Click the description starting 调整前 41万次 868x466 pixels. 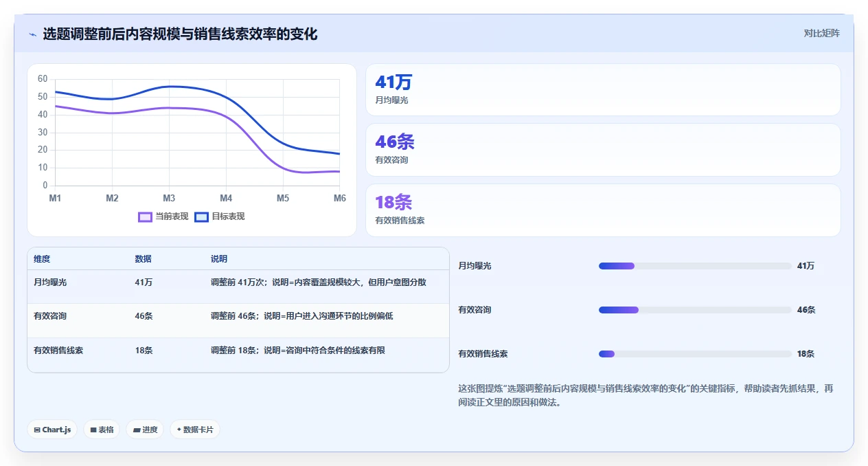coord(319,282)
